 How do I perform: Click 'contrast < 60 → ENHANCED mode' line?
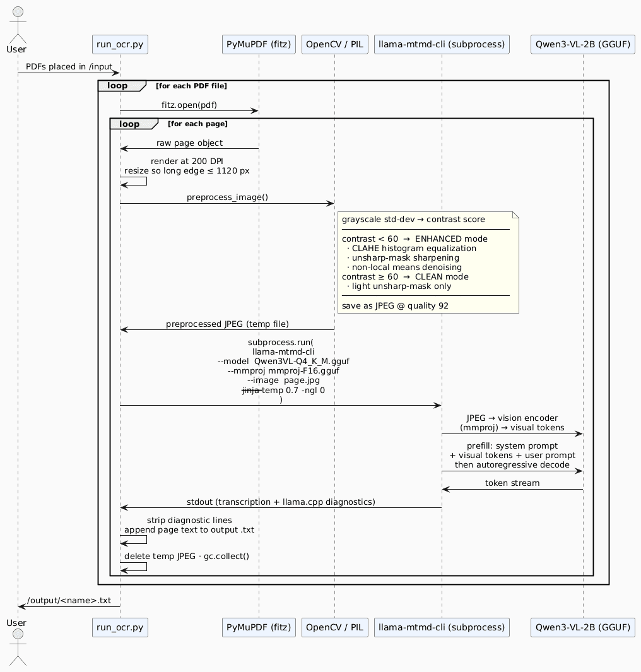415,239
